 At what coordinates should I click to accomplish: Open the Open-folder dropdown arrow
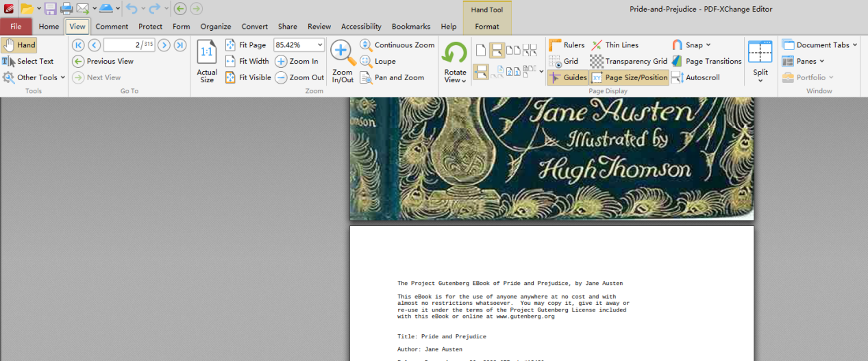(38, 9)
